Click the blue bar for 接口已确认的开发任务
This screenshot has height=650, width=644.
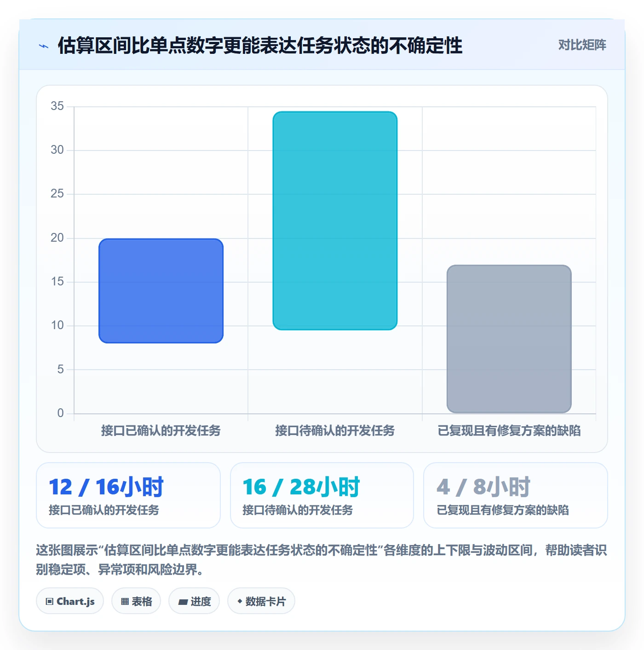[x=161, y=291]
